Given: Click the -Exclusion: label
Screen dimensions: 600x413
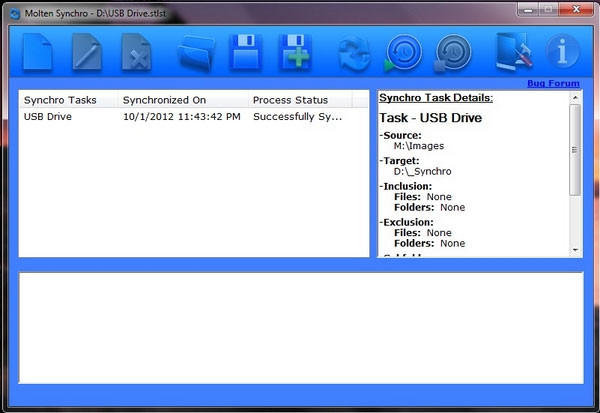Looking at the screenshot, I should click(x=406, y=222).
